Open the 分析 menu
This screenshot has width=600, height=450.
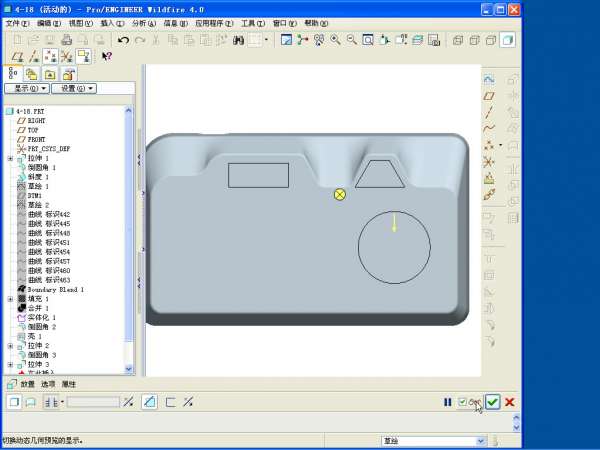(x=144, y=23)
